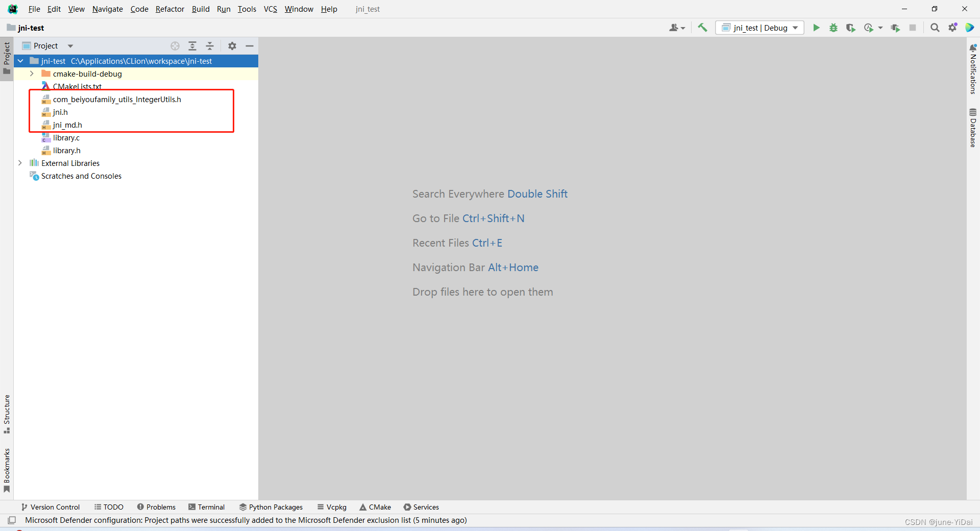Open Notifications side panel
The width and height of the screenshot is (980, 531).
click(x=973, y=69)
